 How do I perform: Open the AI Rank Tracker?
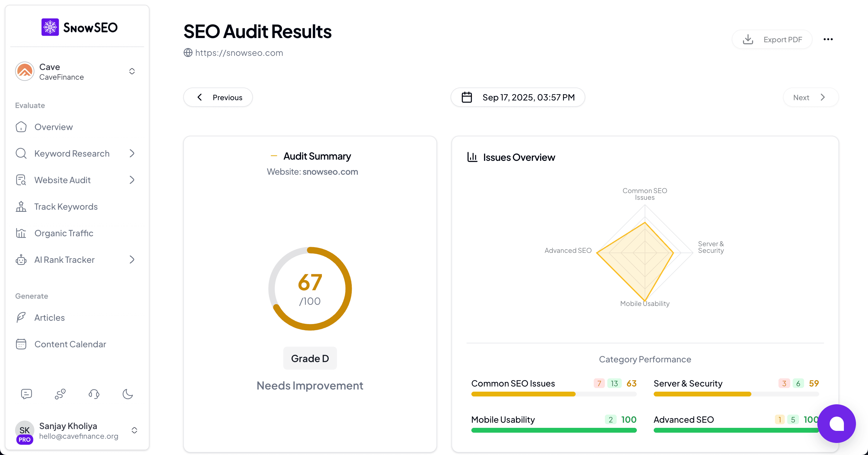[x=64, y=259]
